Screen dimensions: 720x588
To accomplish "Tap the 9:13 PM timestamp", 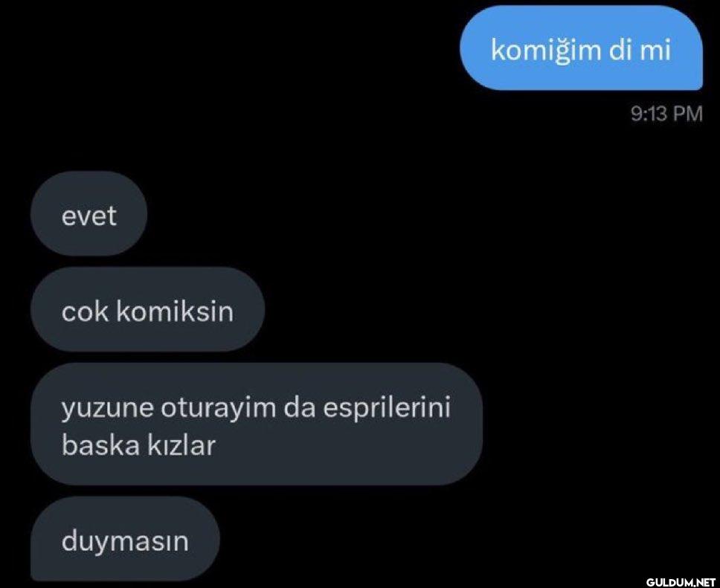I will (666, 114).
